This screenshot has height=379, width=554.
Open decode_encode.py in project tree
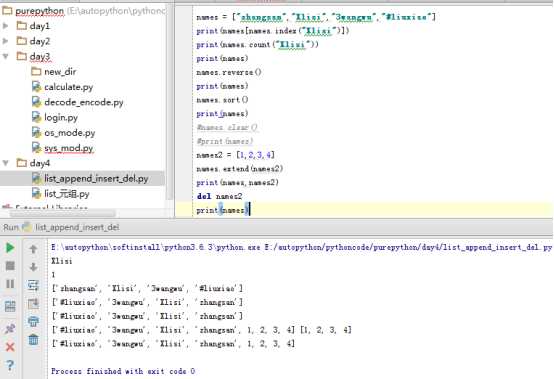[x=84, y=102]
